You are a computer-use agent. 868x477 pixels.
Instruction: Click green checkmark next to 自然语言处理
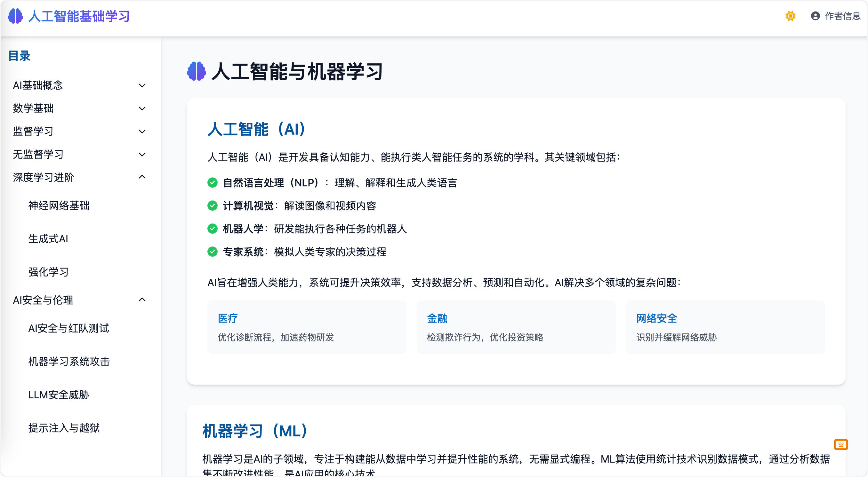212,183
